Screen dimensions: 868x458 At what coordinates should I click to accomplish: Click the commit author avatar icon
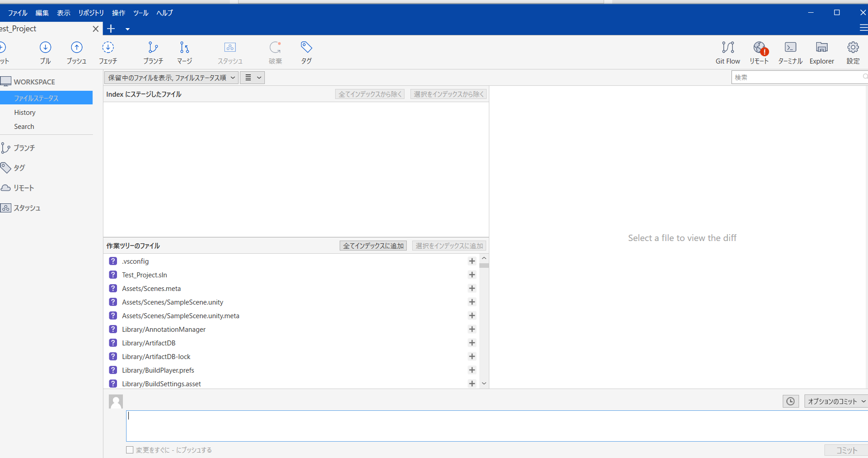116,401
